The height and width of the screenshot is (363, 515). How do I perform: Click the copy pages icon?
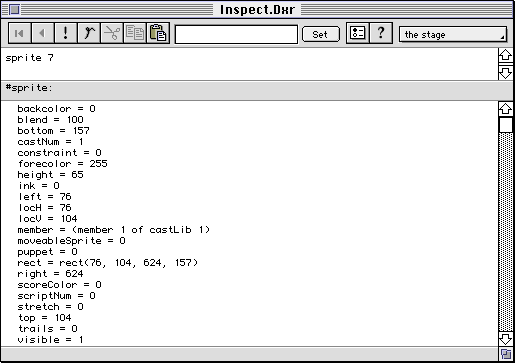click(x=135, y=33)
